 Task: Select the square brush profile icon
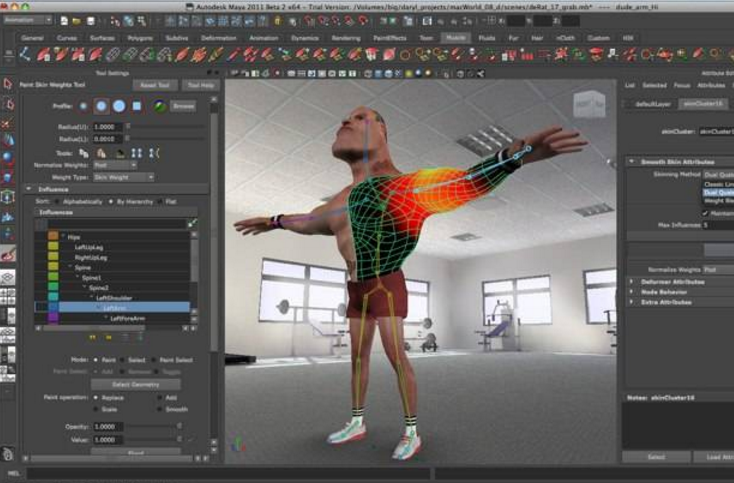(136, 106)
